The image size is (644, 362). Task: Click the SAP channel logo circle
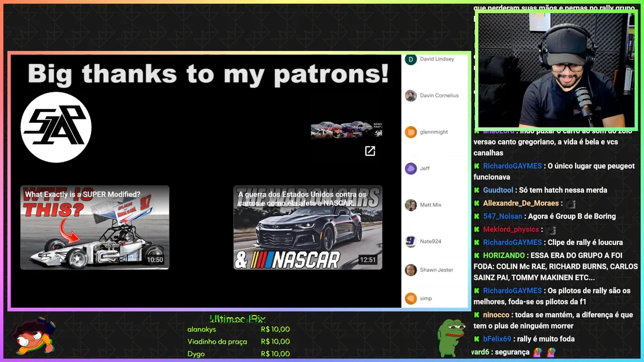click(x=56, y=127)
